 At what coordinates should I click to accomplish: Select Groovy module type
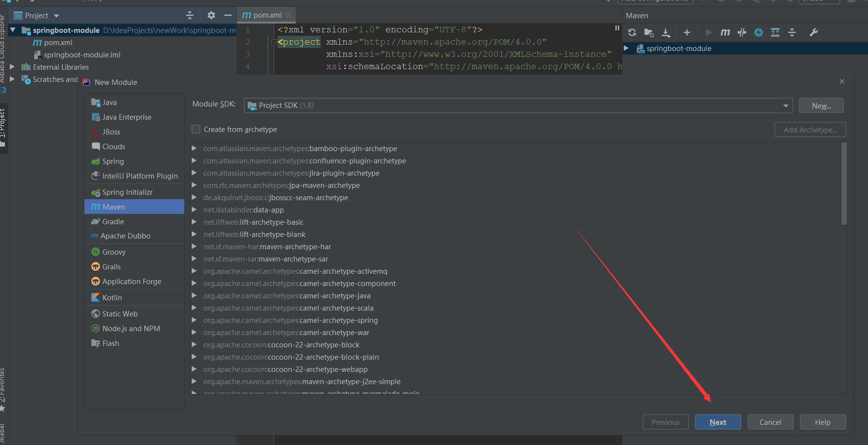(134, 252)
